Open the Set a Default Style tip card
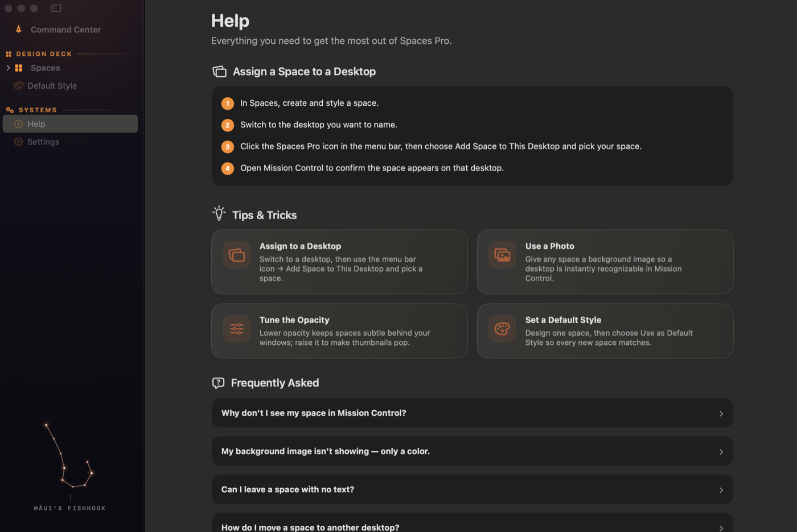The height and width of the screenshot is (532, 797). pyautogui.click(x=605, y=331)
